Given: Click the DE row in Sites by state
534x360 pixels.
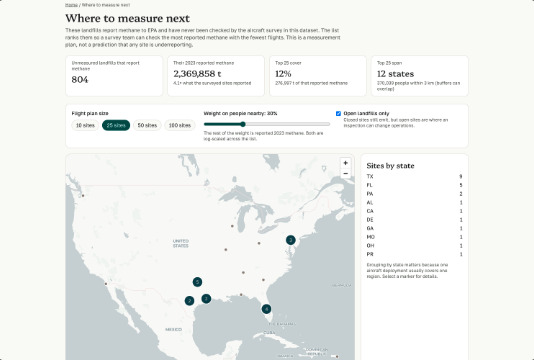Looking at the screenshot, I should [414, 220].
